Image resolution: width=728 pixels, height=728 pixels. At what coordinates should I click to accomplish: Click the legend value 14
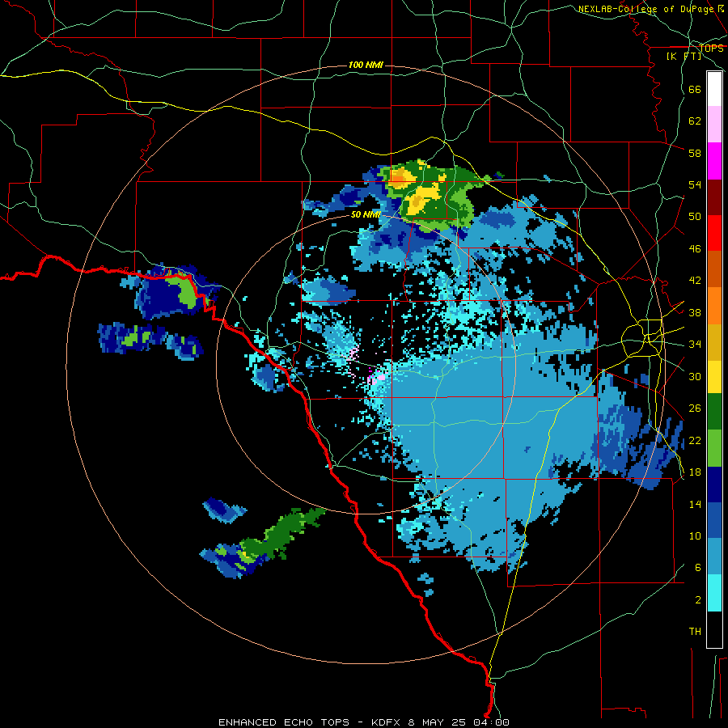click(695, 504)
